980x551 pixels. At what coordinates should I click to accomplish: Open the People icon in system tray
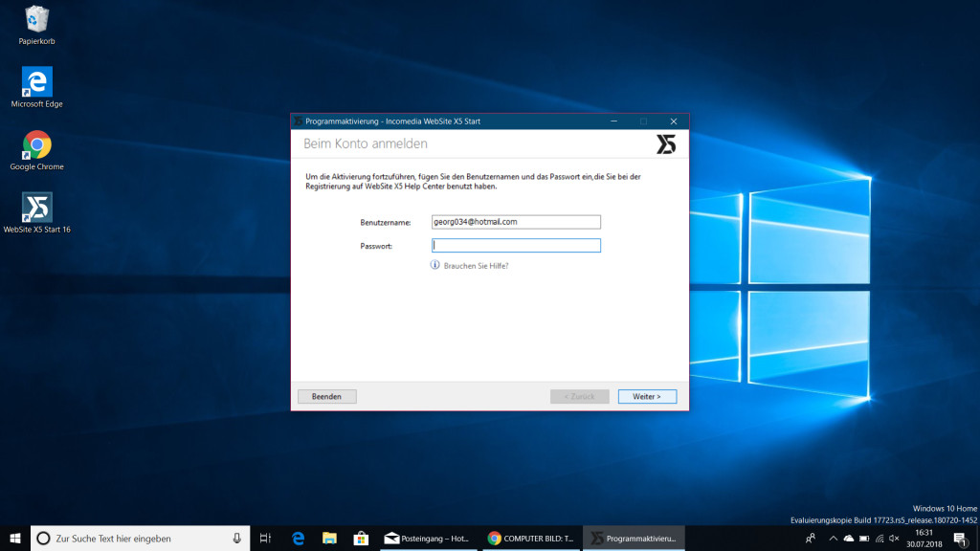811,538
